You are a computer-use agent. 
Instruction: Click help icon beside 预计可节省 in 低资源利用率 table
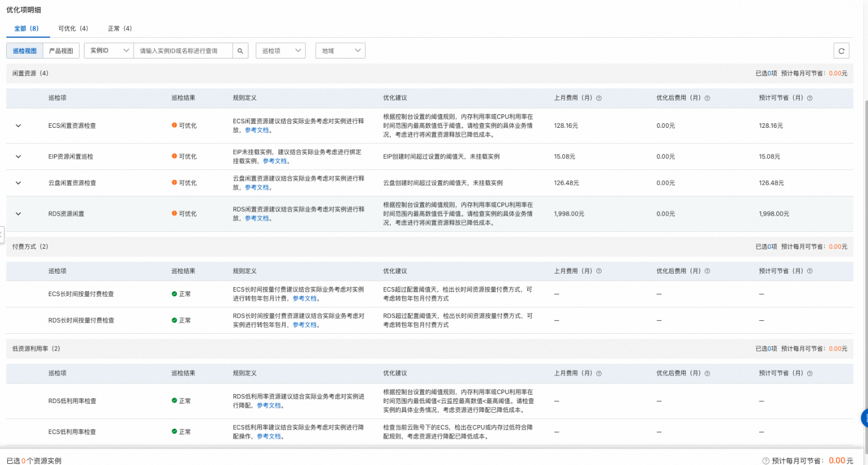tap(809, 373)
